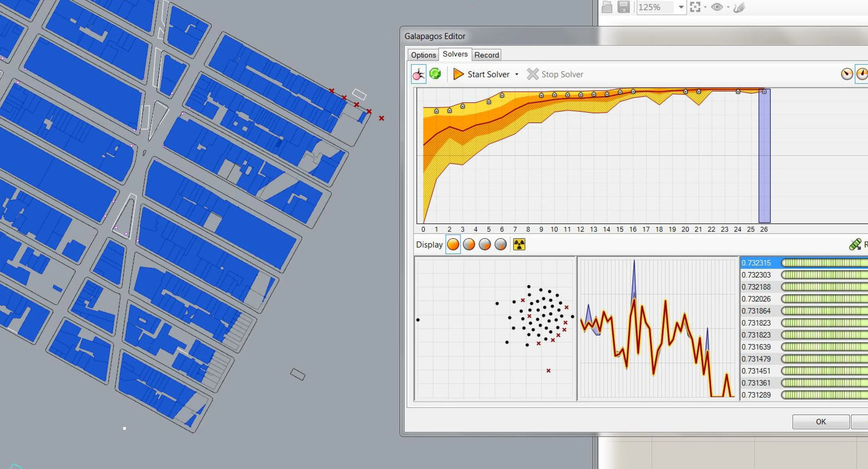
Task: Select the half-orange Display mode circle
Action: (469, 245)
